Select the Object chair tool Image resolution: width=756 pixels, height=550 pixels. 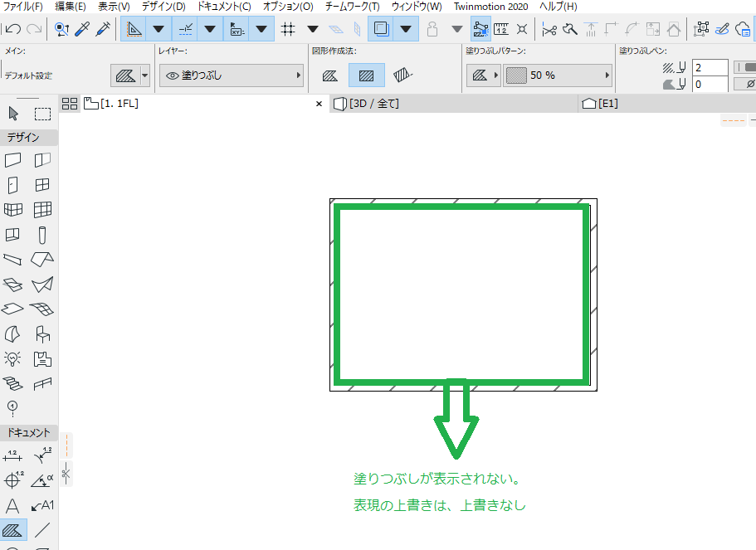tap(42, 333)
